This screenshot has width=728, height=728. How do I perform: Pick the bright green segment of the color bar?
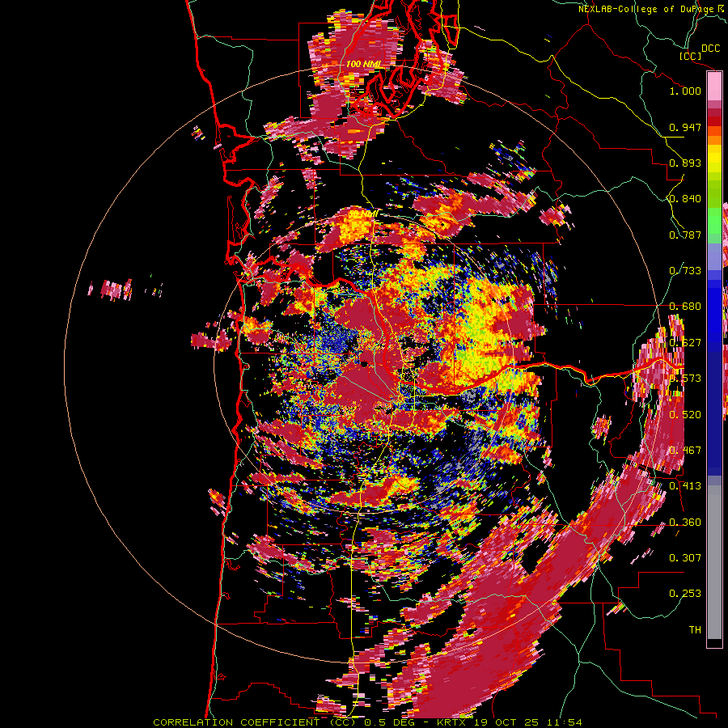click(x=714, y=221)
